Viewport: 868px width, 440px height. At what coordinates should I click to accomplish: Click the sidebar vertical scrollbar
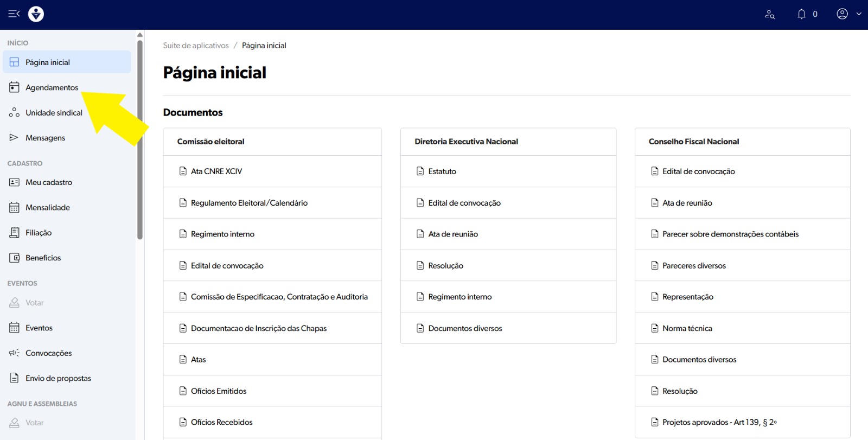pyautogui.click(x=140, y=141)
